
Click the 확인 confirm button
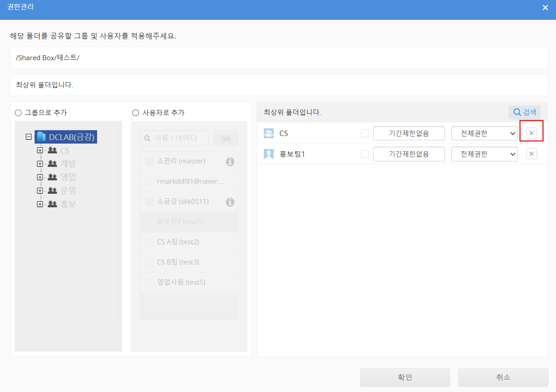(x=405, y=377)
